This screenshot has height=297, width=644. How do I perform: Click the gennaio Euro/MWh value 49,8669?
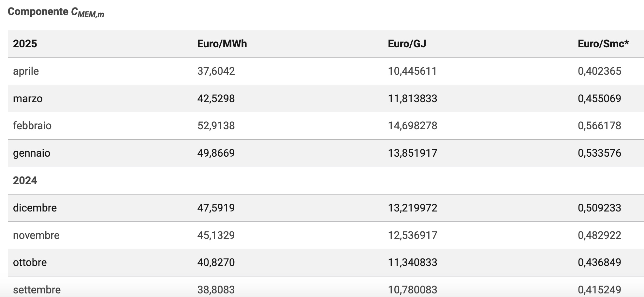coord(216,153)
